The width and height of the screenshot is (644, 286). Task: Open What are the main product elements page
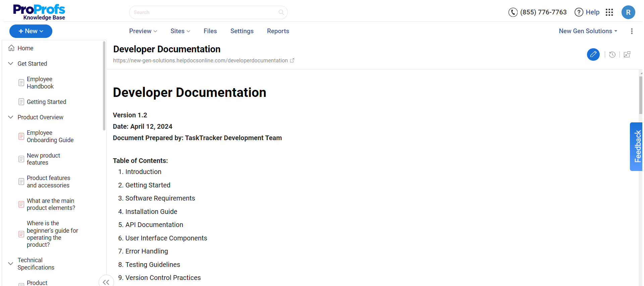tap(51, 204)
